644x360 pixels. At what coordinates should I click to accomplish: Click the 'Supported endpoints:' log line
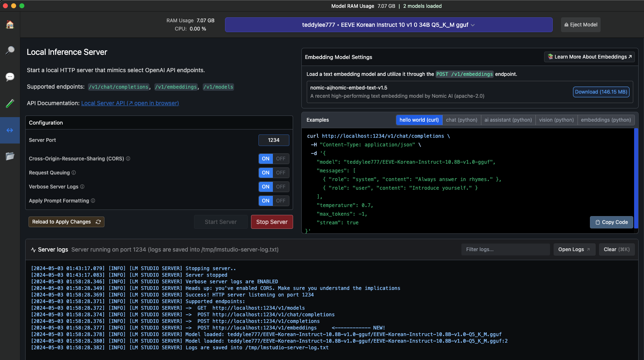[138, 301]
